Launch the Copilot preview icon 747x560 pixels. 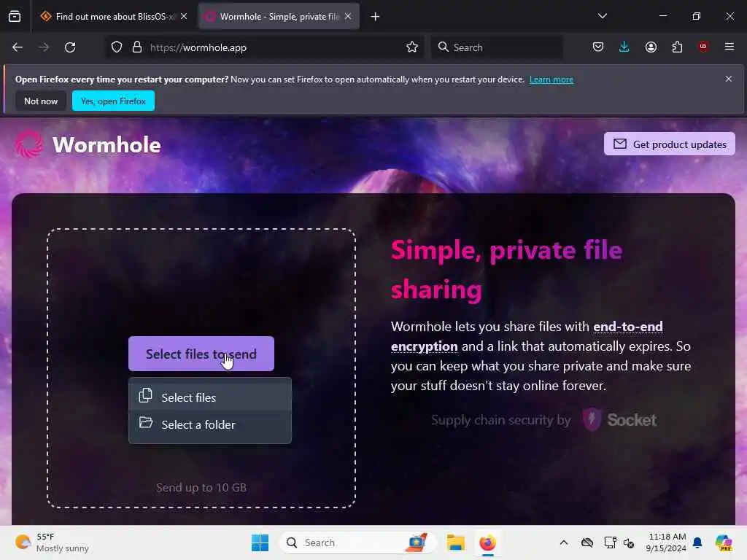click(724, 542)
